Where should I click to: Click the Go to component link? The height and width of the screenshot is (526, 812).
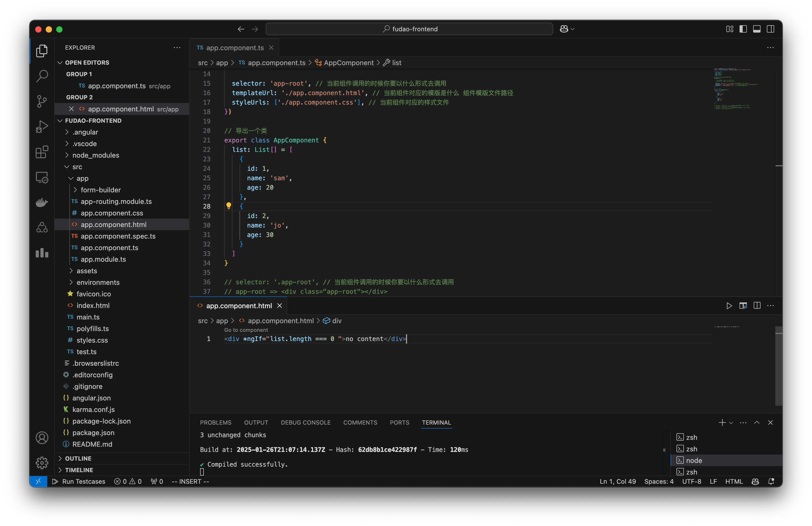tap(246, 330)
